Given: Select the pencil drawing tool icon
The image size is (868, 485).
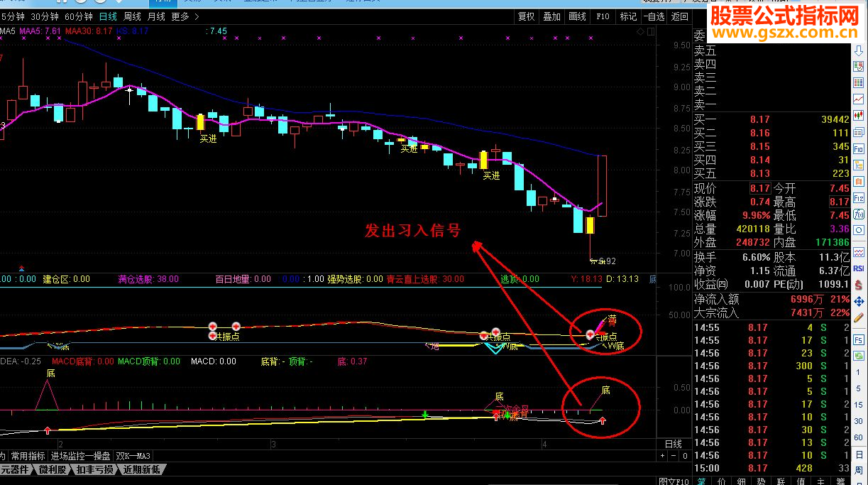Looking at the screenshot, I should (x=858, y=316).
